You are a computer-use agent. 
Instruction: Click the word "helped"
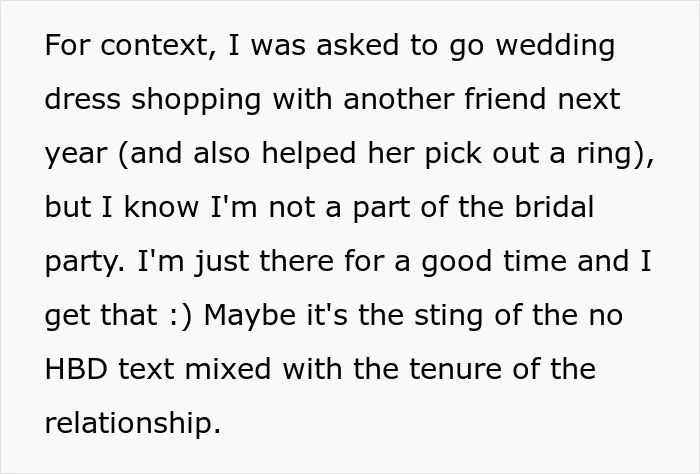coord(308,154)
